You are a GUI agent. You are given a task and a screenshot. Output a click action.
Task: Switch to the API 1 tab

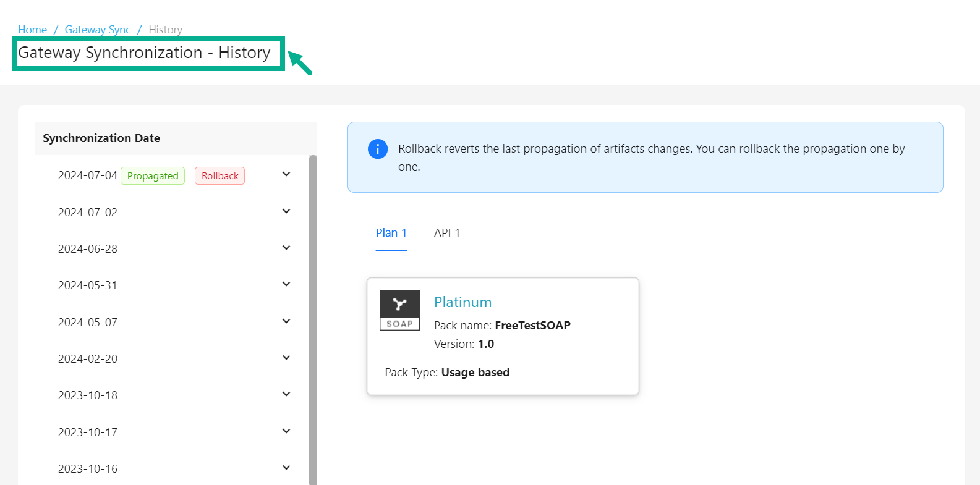tap(446, 233)
